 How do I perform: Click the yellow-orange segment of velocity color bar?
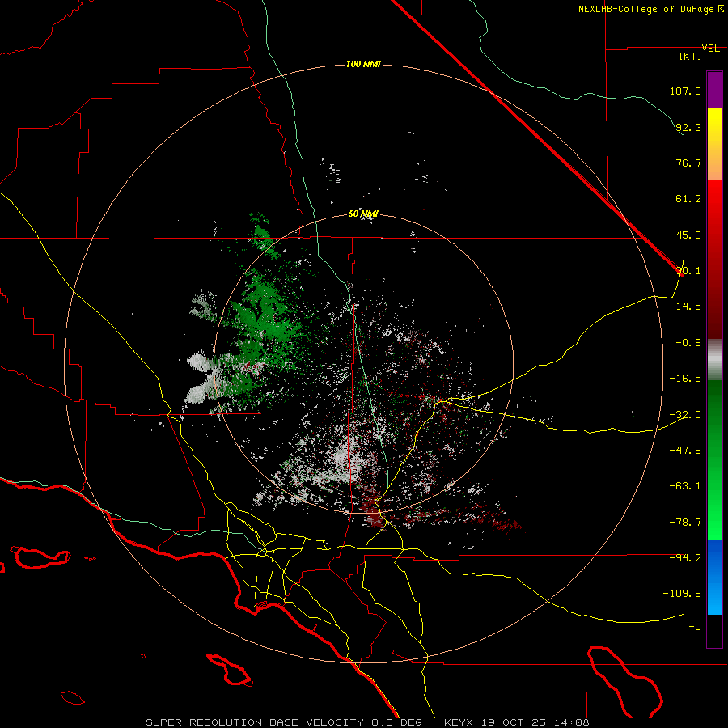[714, 144]
